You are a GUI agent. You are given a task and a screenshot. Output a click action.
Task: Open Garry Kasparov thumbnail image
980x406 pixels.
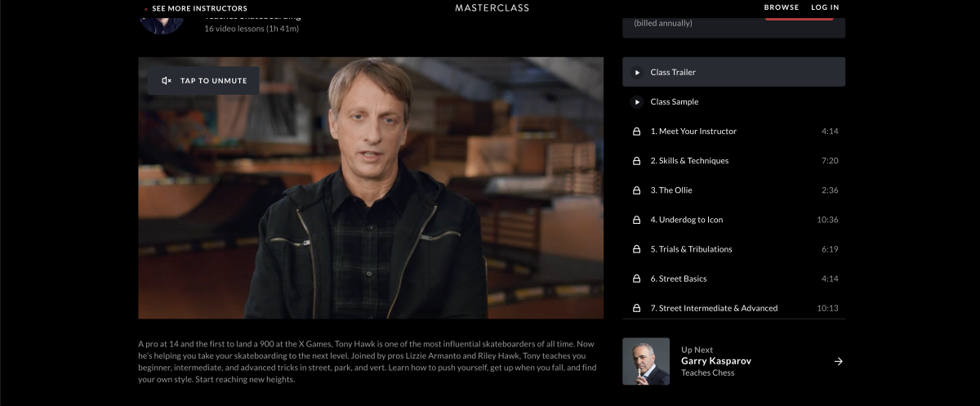coord(646,361)
